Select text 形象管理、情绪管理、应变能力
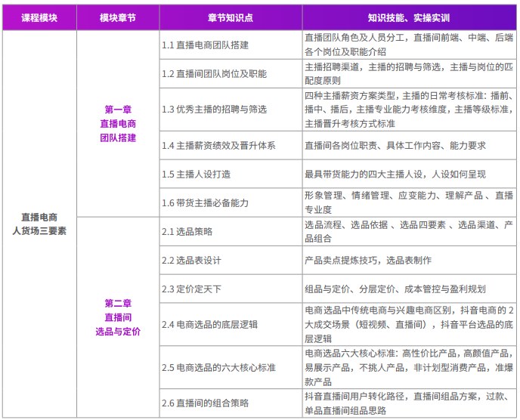The width and height of the screenshot is (520, 420). pos(370,196)
